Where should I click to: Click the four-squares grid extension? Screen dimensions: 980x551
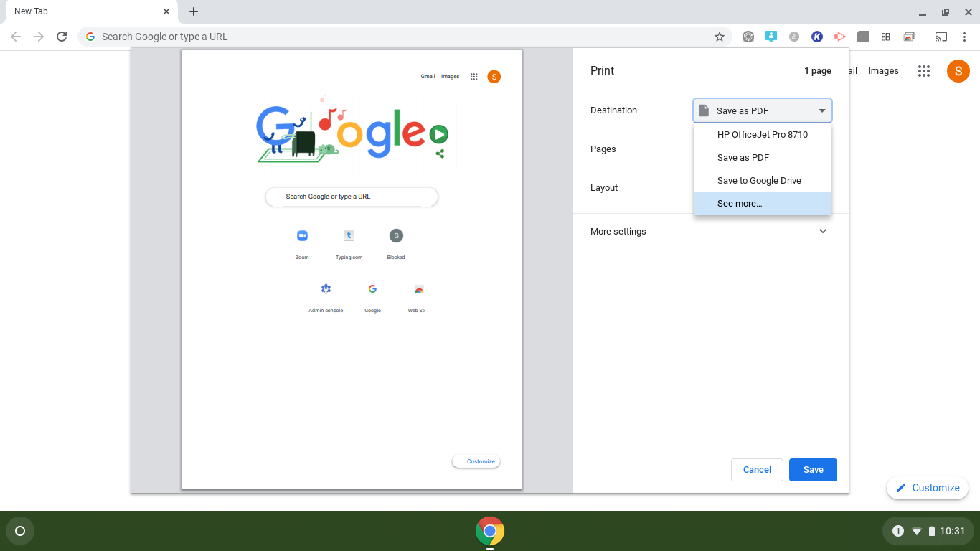[886, 37]
